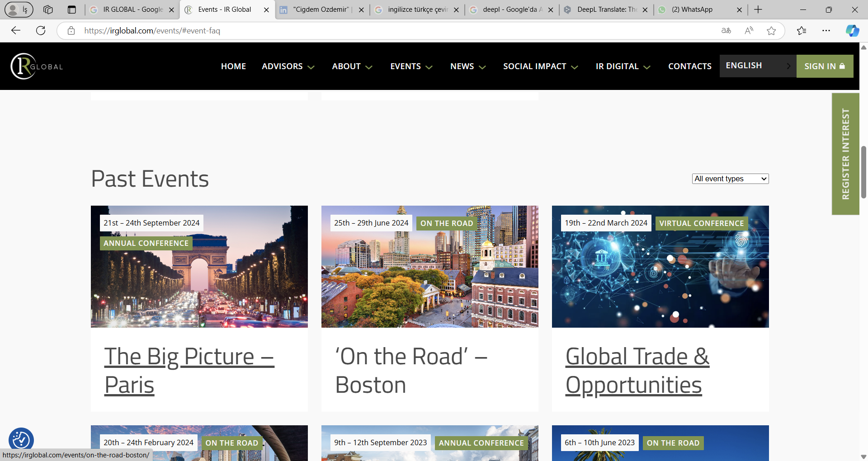The image size is (868, 461).
Task: Click the page vertical scrollbar thumb
Action: 863,172
